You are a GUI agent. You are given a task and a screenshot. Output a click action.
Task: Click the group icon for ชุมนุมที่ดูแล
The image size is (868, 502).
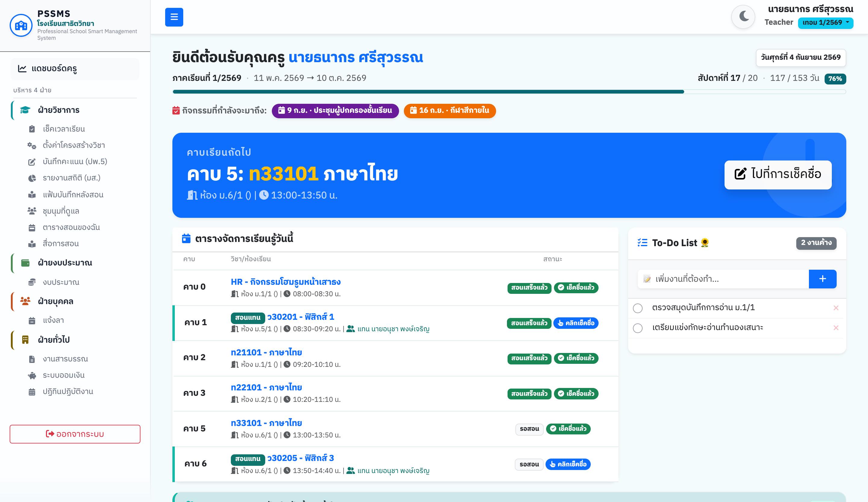tap(32, 211)
